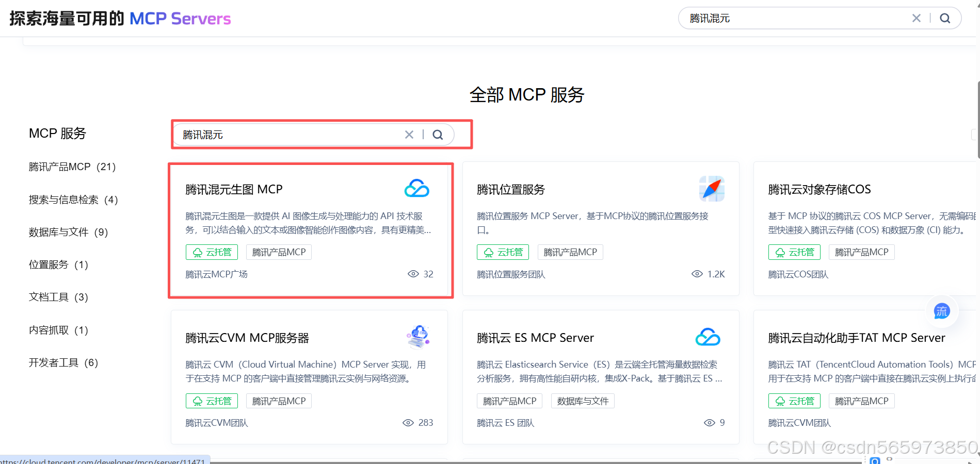Click the cloud icon on 腾讯云 ES MCP Server card
The image size is (980, 464).
pos(708,337)
